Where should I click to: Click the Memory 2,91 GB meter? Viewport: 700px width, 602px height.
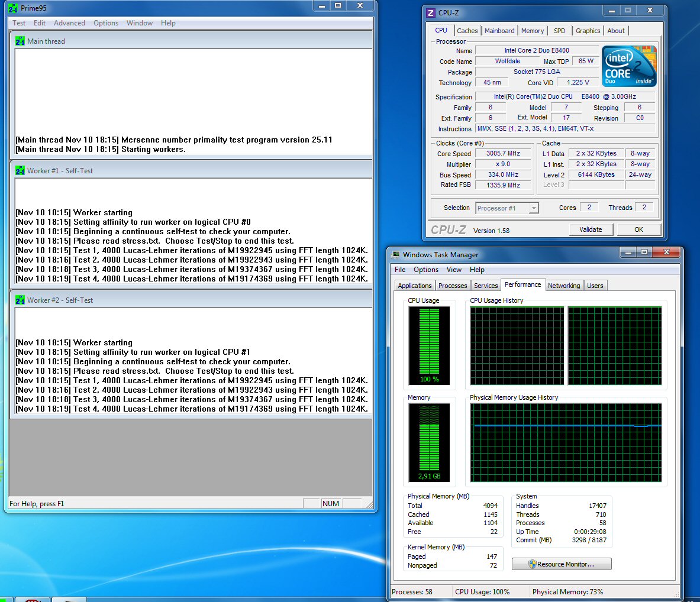point(429,442)
